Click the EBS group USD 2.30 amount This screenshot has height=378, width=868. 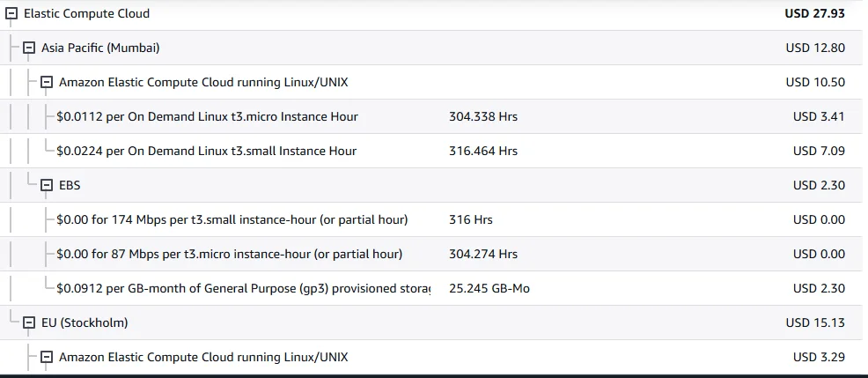pyautogui.click(x=819, y=186)
